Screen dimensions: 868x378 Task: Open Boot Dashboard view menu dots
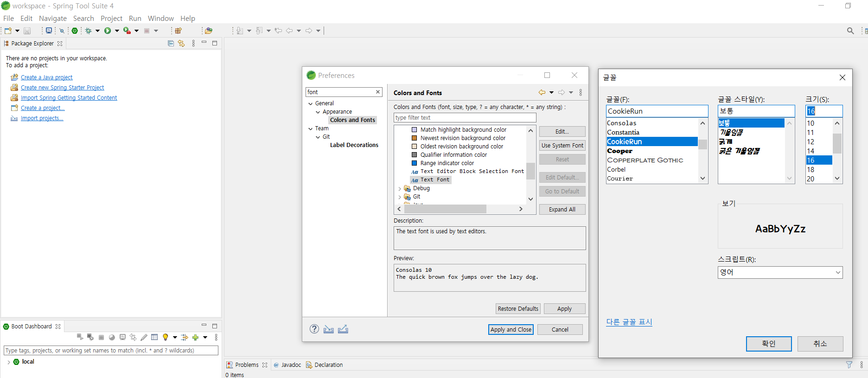tap(216, 337)
